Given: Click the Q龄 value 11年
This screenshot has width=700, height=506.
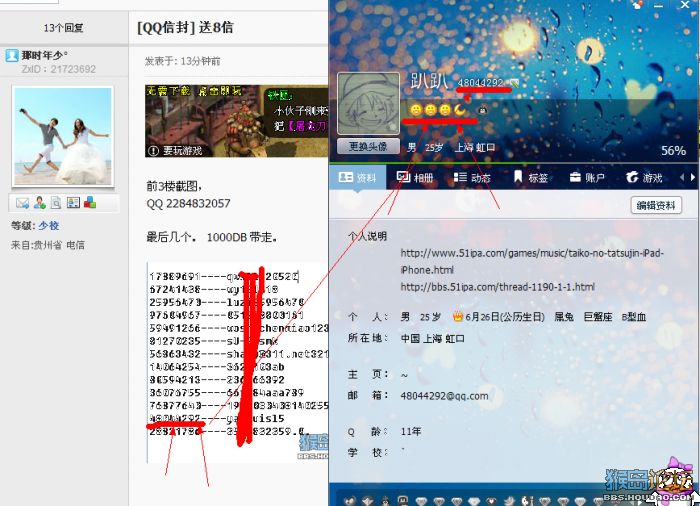Looking at the screenshot, I should click(411, 431).
